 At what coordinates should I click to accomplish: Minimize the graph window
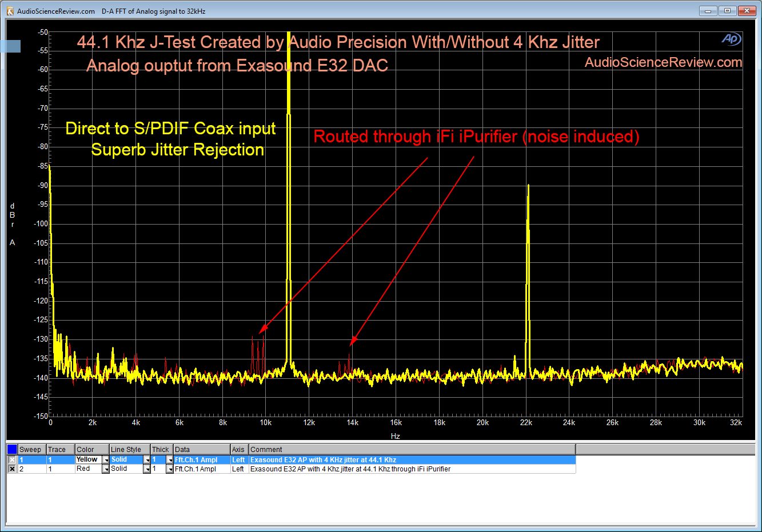coord(708,11)
